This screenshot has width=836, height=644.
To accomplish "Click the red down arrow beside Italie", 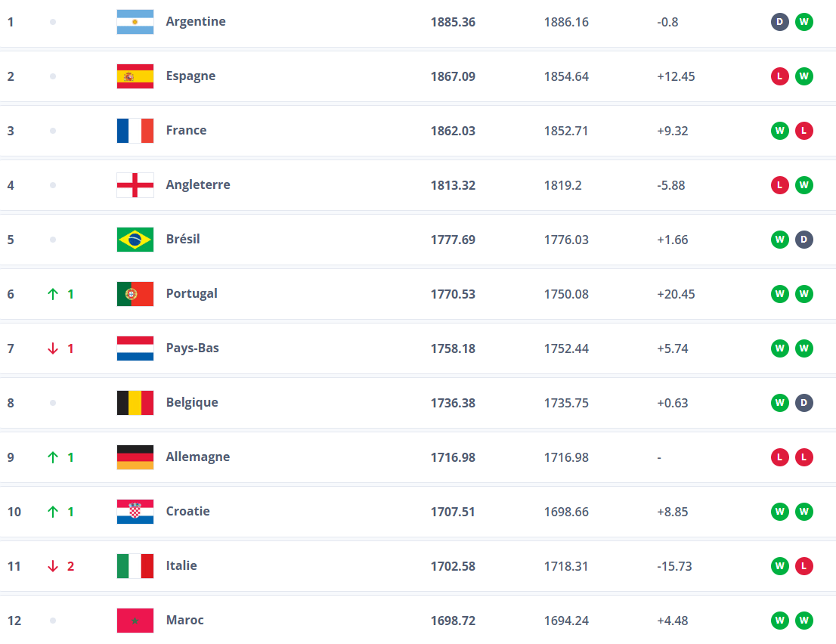I will (54, 565).
